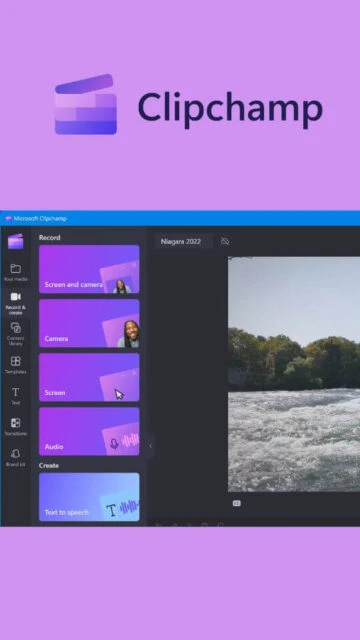The width and height of the screenshot is (360, 640).
Task: Choose the Screen and camera recording card
Action: pyautogui.click(x=89, y=269)
